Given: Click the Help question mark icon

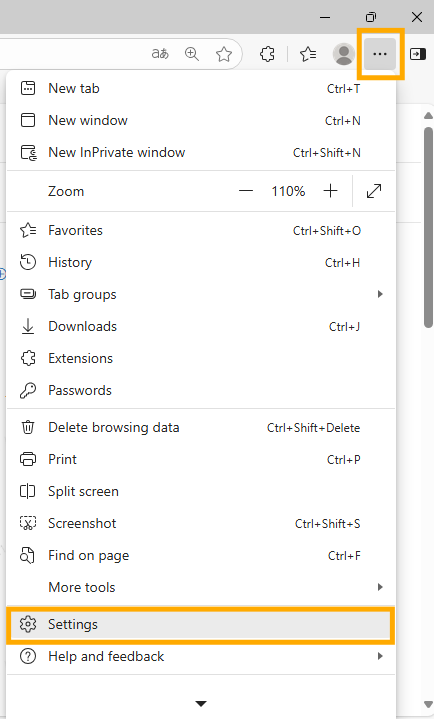Looking at the screenshot, I should click(28, 656).
